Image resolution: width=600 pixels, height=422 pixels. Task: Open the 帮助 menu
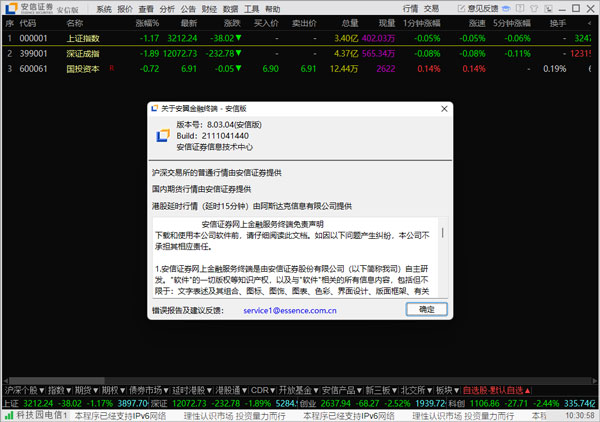point(272,9)
